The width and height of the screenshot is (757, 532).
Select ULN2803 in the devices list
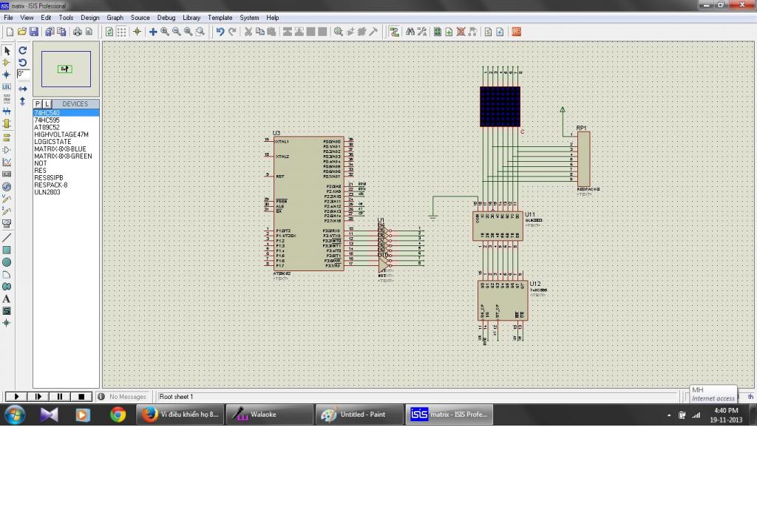(47, 193)
